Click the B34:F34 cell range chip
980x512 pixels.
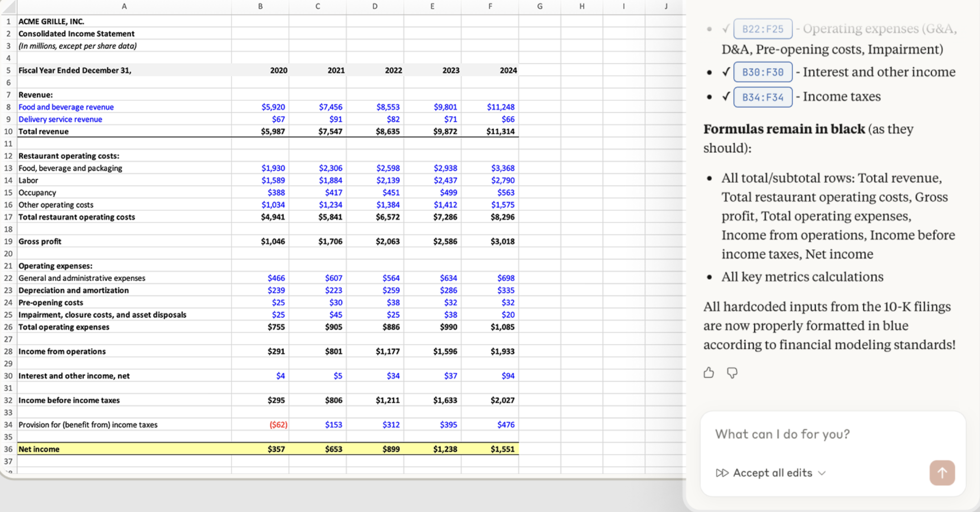[x=763, y=97]
